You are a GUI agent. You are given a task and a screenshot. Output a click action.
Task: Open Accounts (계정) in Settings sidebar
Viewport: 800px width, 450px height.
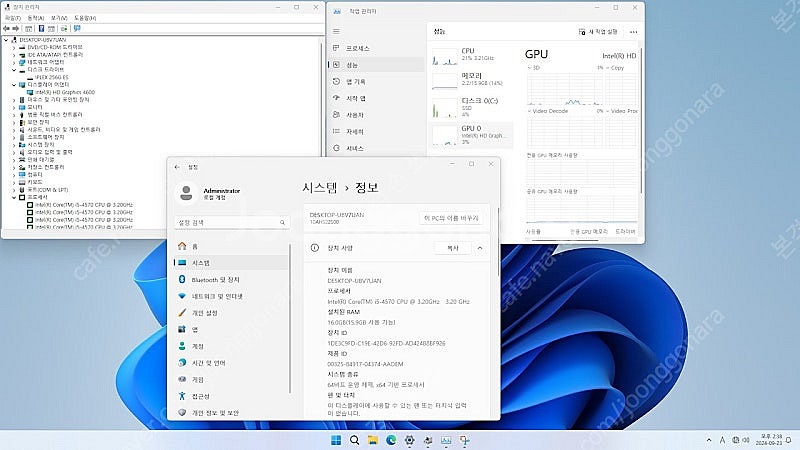click(232, 346)
